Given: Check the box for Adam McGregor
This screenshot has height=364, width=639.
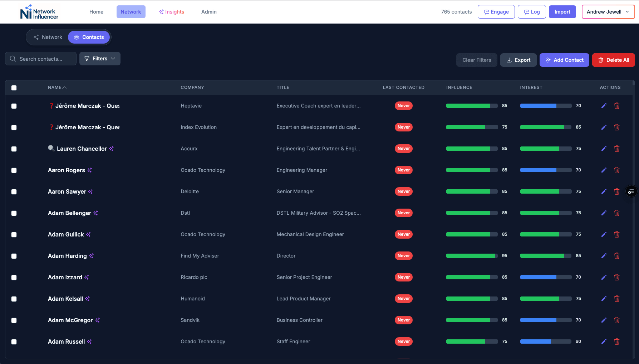Looking at the screenshot, I should 14,320.
